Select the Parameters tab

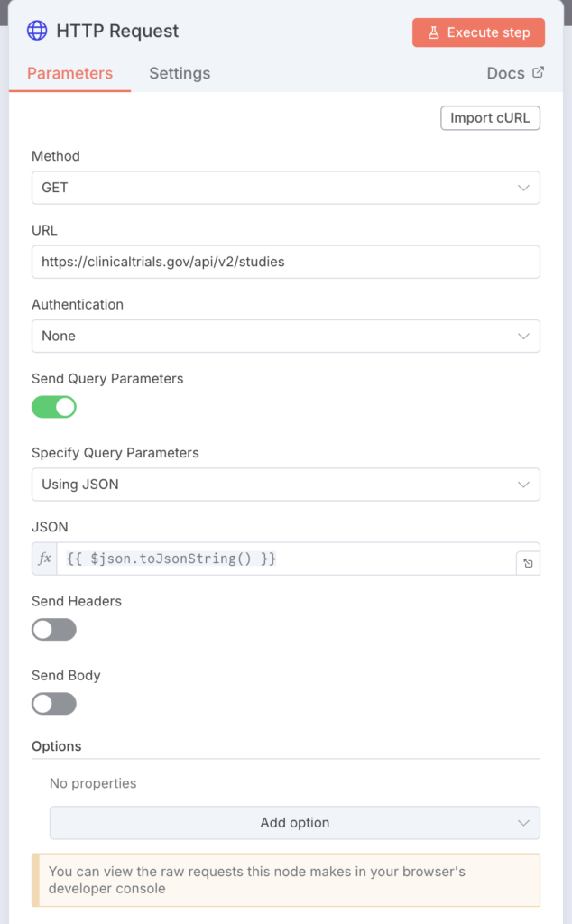click(x=69, y=73)
